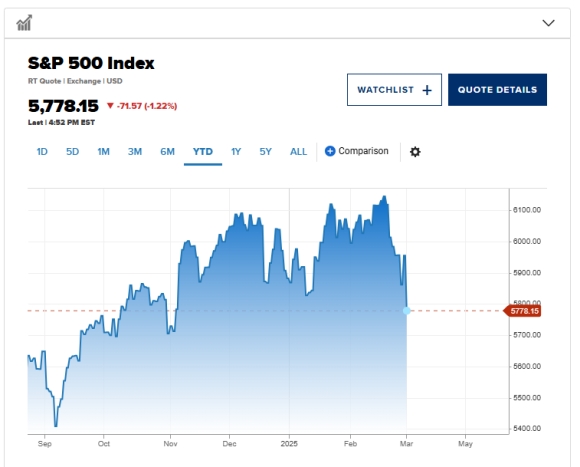Click the red down-arrow change indicator

110,106
